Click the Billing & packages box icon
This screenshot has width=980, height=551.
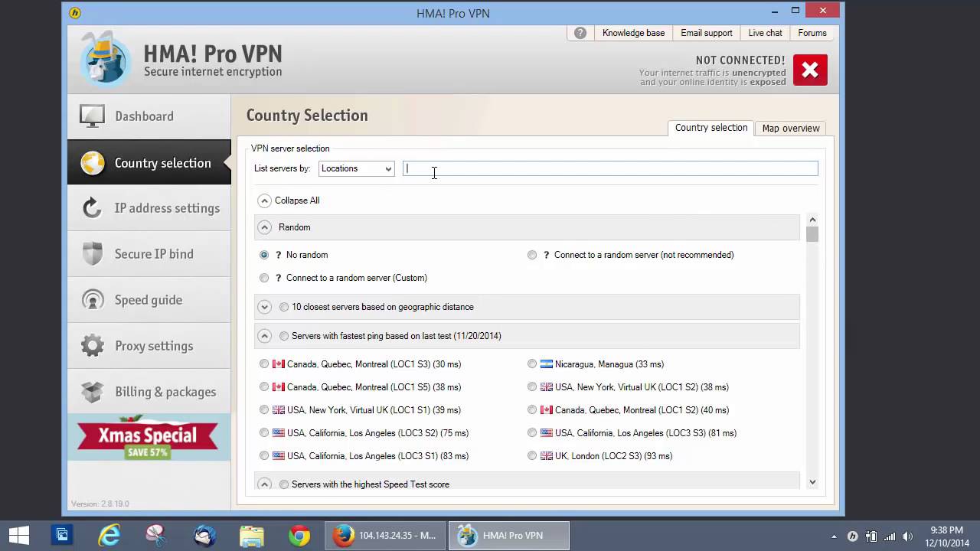pos(93,392)
